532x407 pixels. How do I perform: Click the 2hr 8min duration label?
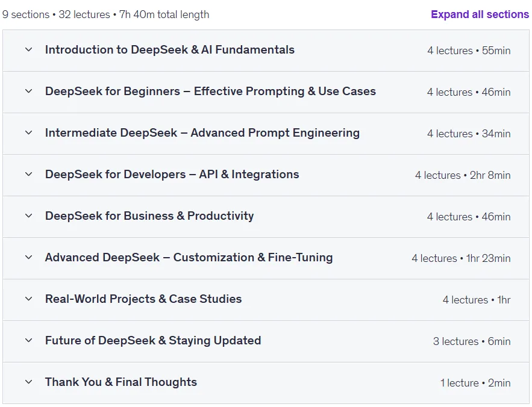[490, 175]
